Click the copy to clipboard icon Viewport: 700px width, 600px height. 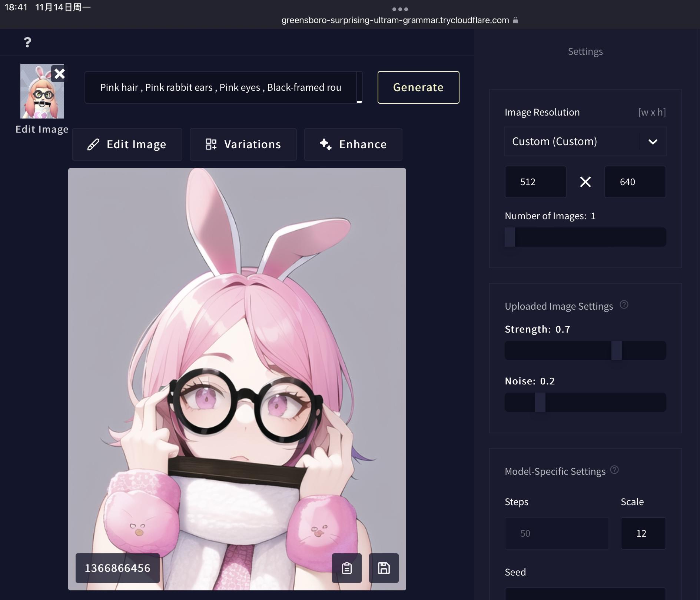(346, 568)
